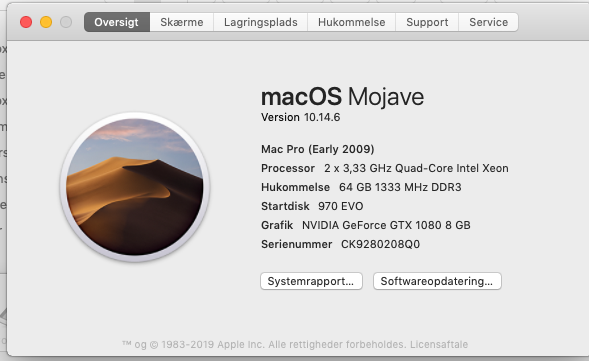The width and height of the screenshot is (589, 361).
Task: Switch to the Skærme tab
Action: click(182, 22)
